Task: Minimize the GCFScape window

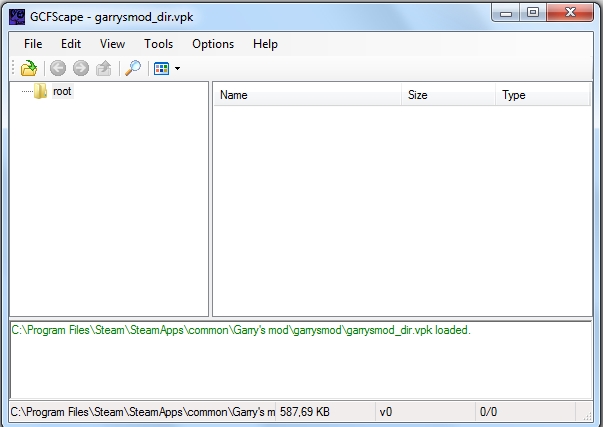Action: pos(506,13)
